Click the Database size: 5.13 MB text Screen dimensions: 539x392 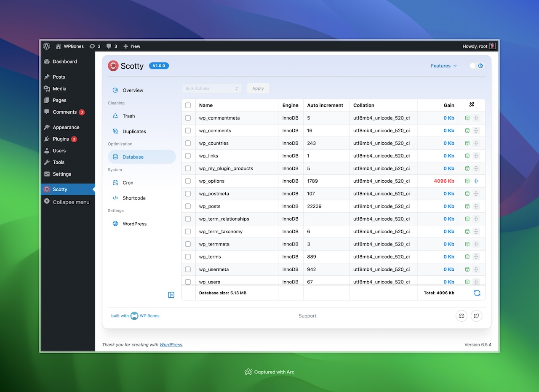(x=223, y=293)
